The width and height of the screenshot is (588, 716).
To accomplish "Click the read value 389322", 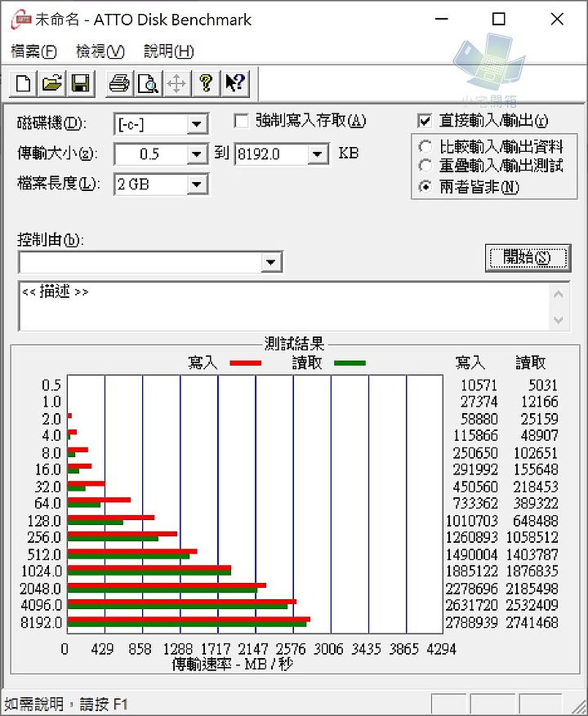I will [536, 503].
